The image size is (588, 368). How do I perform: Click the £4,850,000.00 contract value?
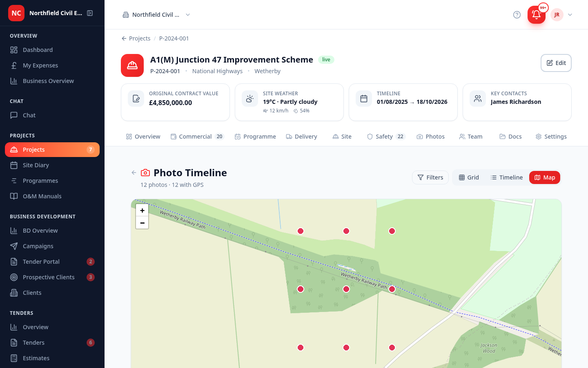(170, 103)
